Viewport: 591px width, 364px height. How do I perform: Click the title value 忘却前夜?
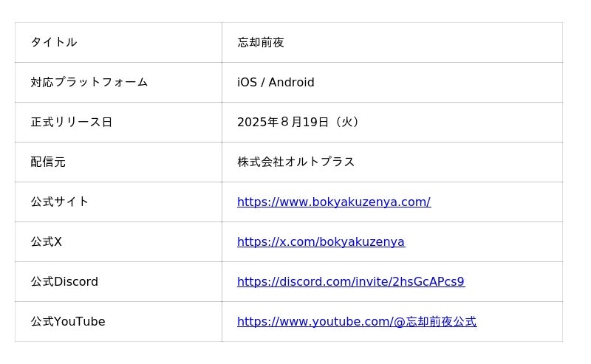click(x=261, y=43)
